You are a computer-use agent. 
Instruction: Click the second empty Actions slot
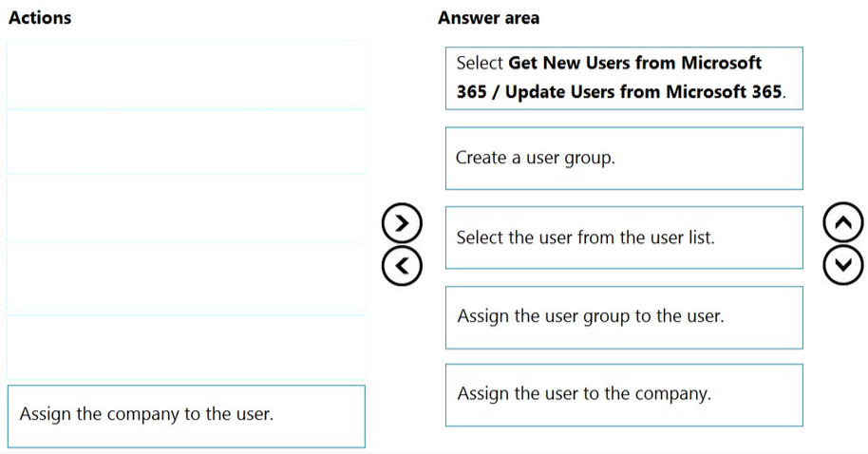(186, 142)
